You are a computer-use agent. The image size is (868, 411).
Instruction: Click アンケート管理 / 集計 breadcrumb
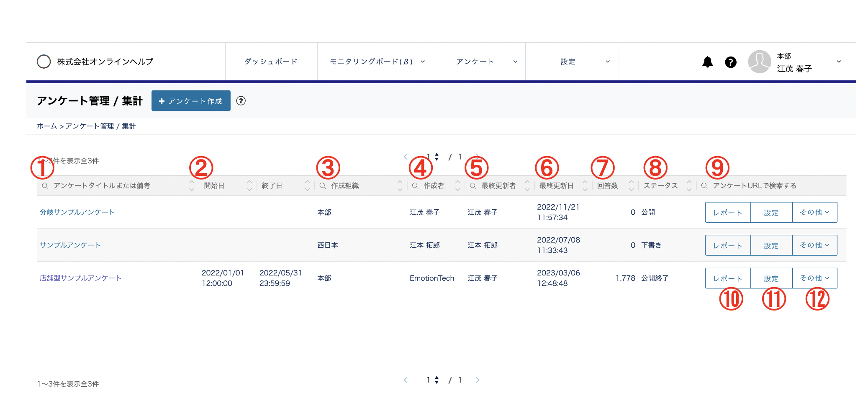tap(100, 126)
